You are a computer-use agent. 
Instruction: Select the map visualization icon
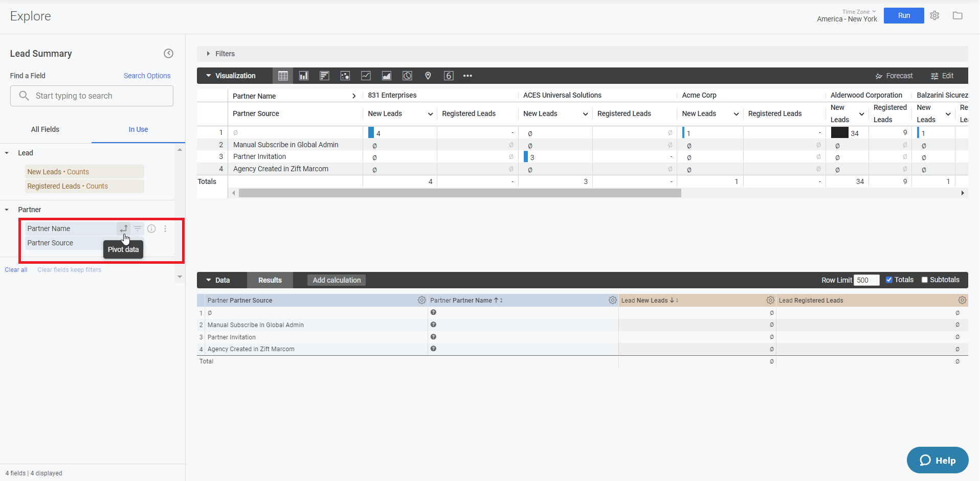coord(428,75)
